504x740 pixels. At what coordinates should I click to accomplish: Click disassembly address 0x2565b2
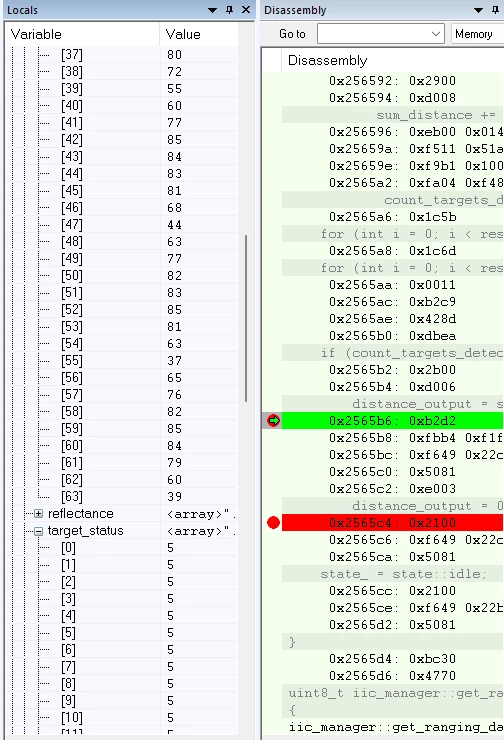click(x=363, y=370)
